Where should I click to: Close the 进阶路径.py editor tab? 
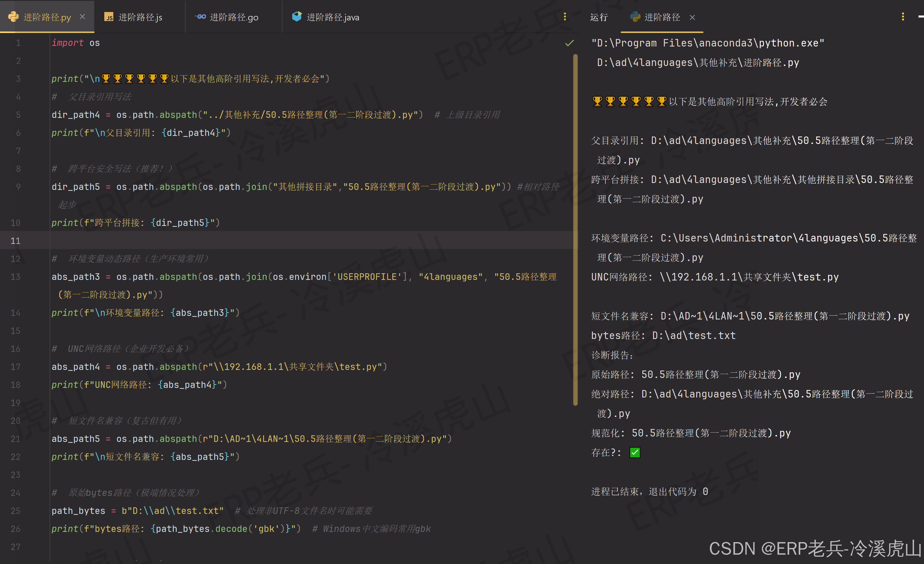[x=82, y=17]
